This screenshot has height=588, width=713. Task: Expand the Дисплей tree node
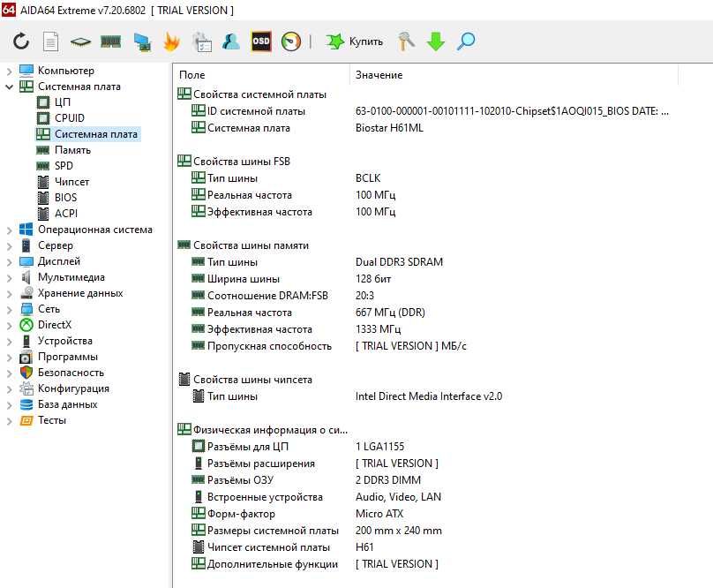tap(9, 262)
